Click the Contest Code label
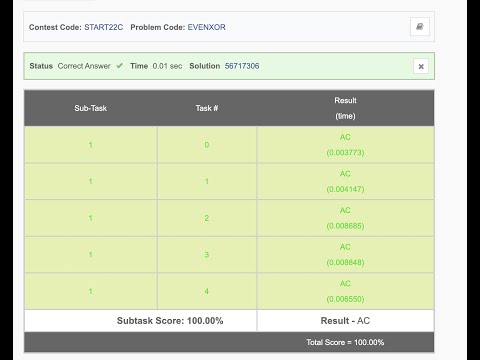Image resolution: width=480 pixels, height=360 pixels. pos(55,27)
